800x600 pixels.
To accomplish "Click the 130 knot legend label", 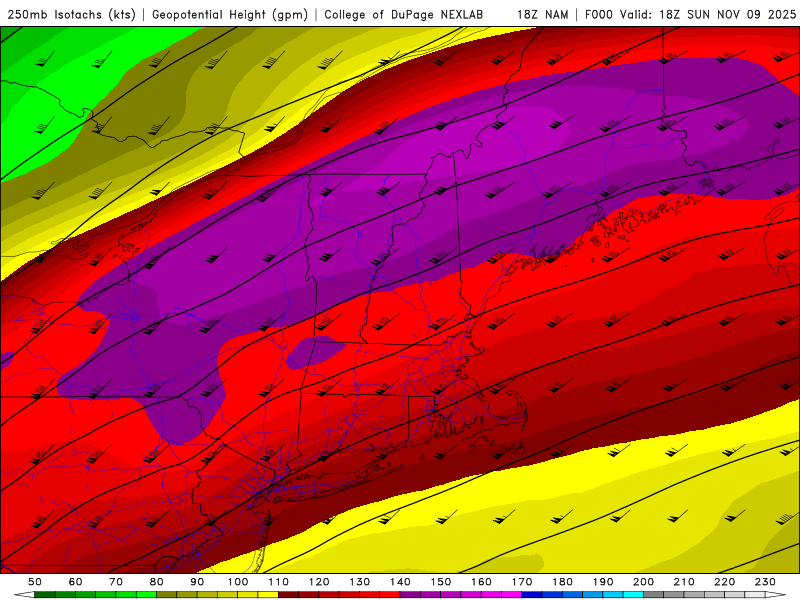I will pos(360,582).
